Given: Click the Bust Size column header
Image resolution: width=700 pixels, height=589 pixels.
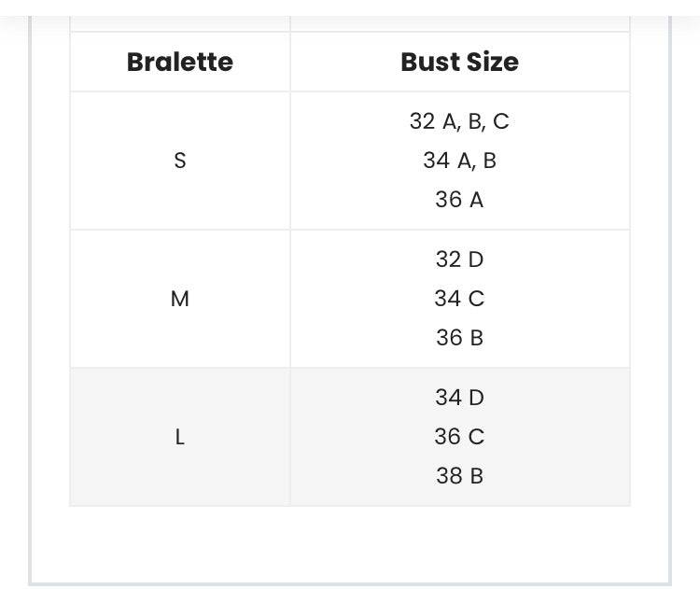Looking at the screenshot, I should [x=459, y=63].
